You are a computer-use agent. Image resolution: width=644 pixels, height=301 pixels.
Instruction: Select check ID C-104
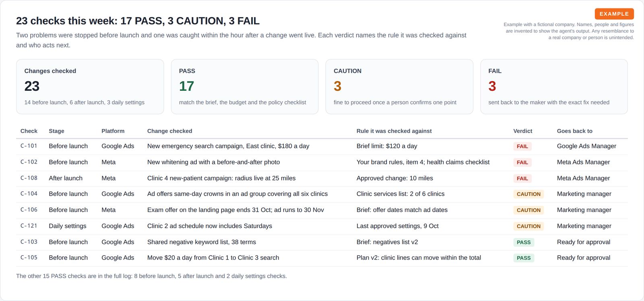coord(29,194)
